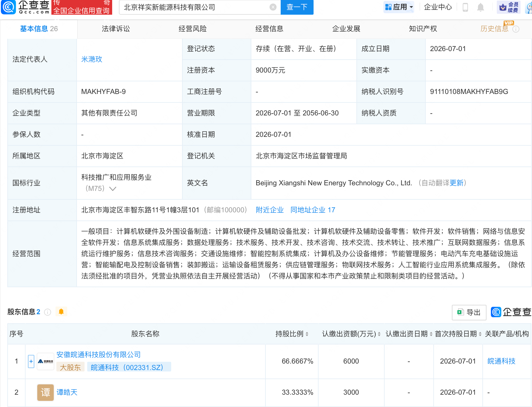This screenshot has width=532, height=407.
Task: Open related product 皖通科技 link
Action: coord(501,361)
